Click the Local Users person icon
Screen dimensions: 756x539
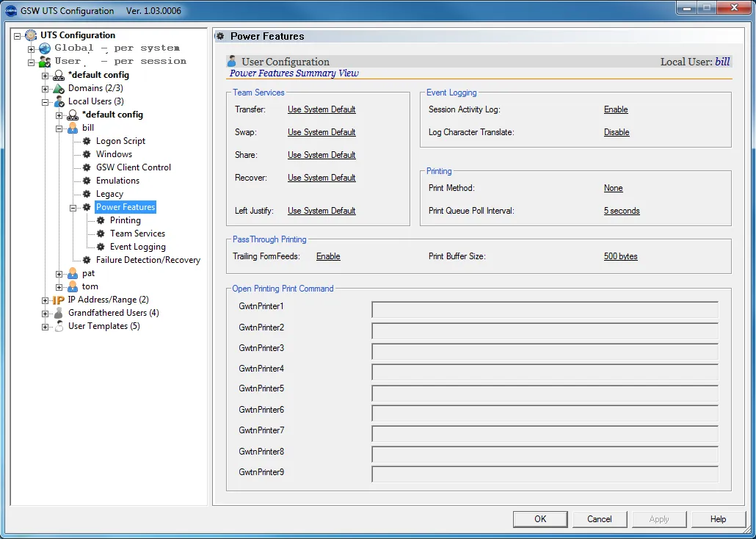(x=59, y=101)
